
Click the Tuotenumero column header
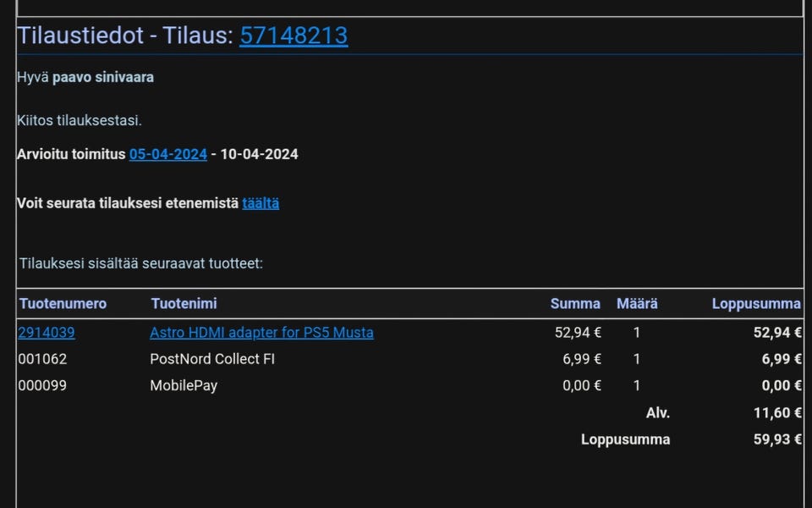63,303
